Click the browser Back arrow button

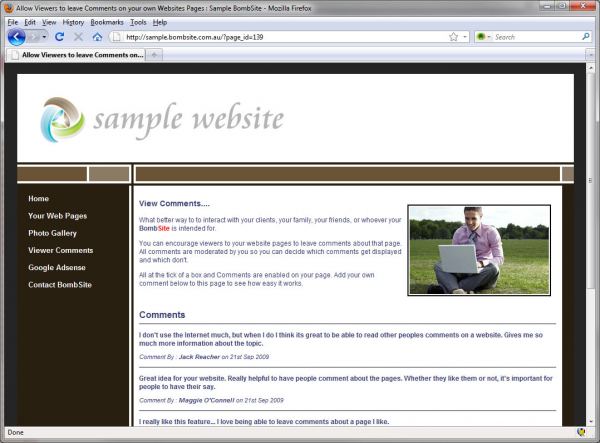coord(17,36)
